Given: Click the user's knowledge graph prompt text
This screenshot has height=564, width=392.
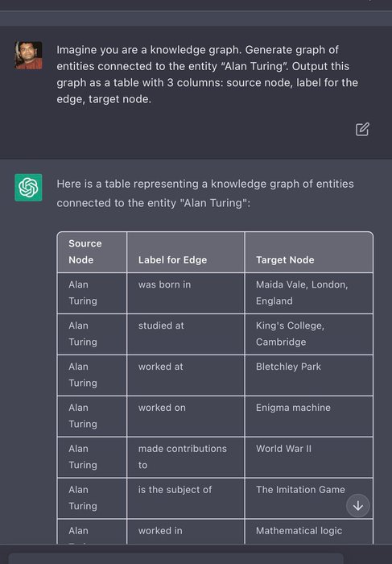Looking at the screenshot, I should point(208,74).
